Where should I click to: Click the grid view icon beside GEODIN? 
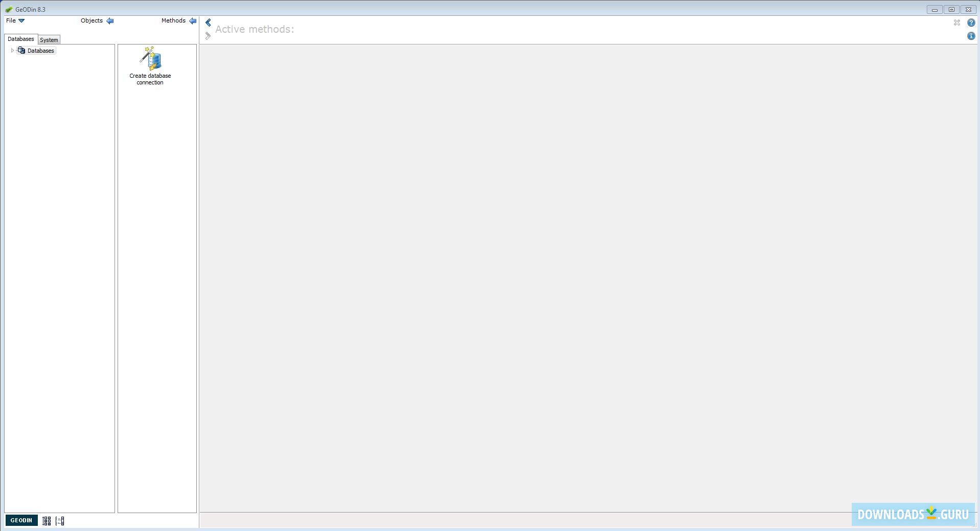coord(47,521)
